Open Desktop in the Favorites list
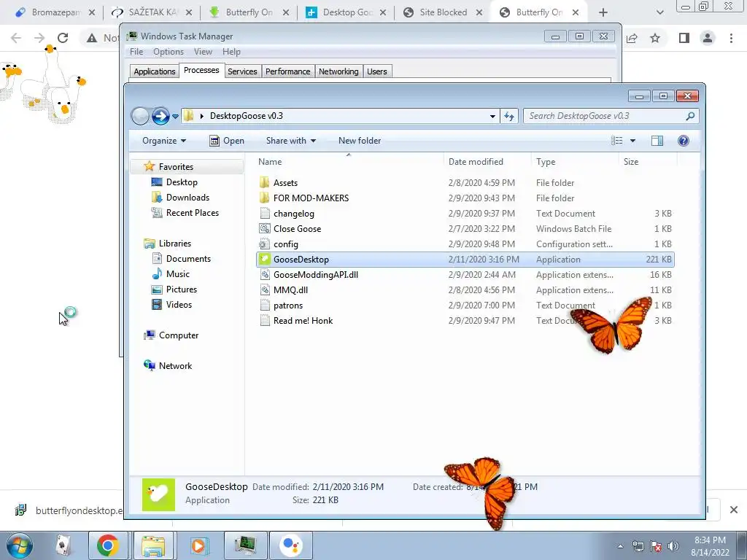The width and height of the screenshot is (747, 560). 181,182
